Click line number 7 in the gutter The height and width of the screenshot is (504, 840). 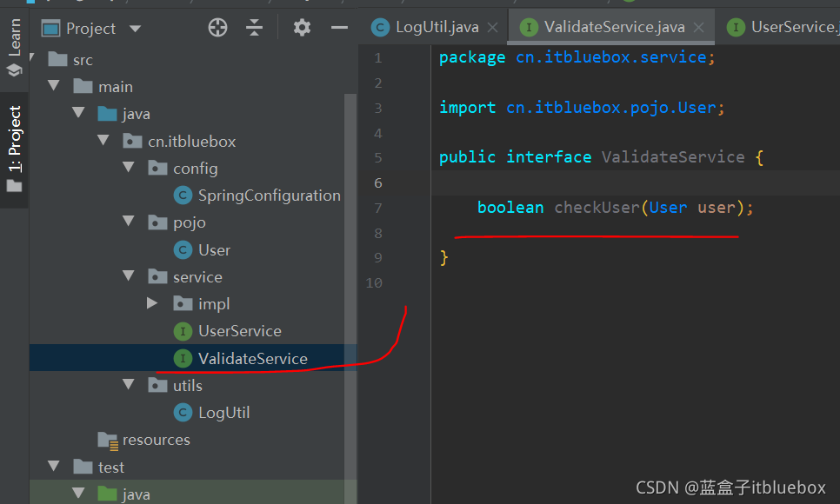click(x=378, y=208)
